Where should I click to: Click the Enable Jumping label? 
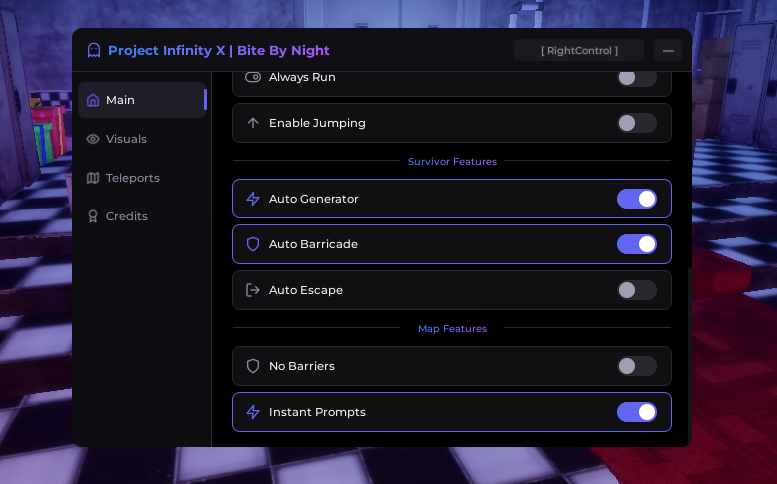click(x=317, y=123)
